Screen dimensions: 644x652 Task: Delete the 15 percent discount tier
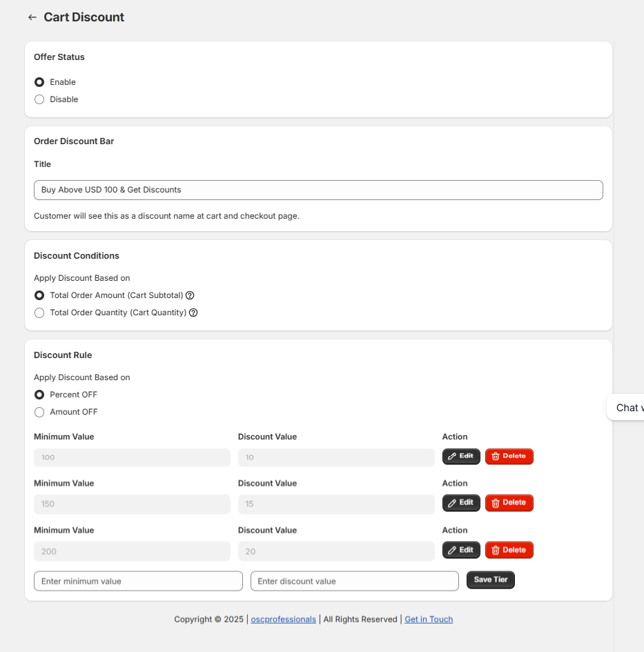point(509,503)
